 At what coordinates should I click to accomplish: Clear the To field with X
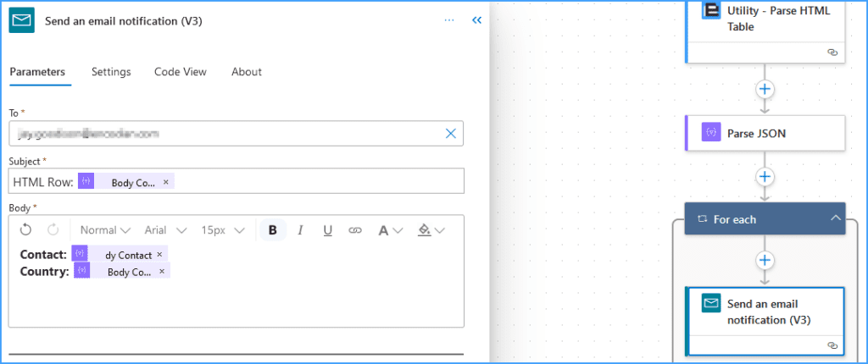click(x=451, y=133)
